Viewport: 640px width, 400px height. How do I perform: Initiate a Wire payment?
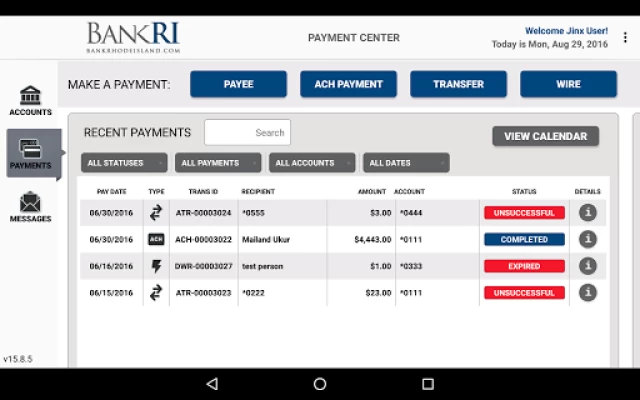click(568, 84)
